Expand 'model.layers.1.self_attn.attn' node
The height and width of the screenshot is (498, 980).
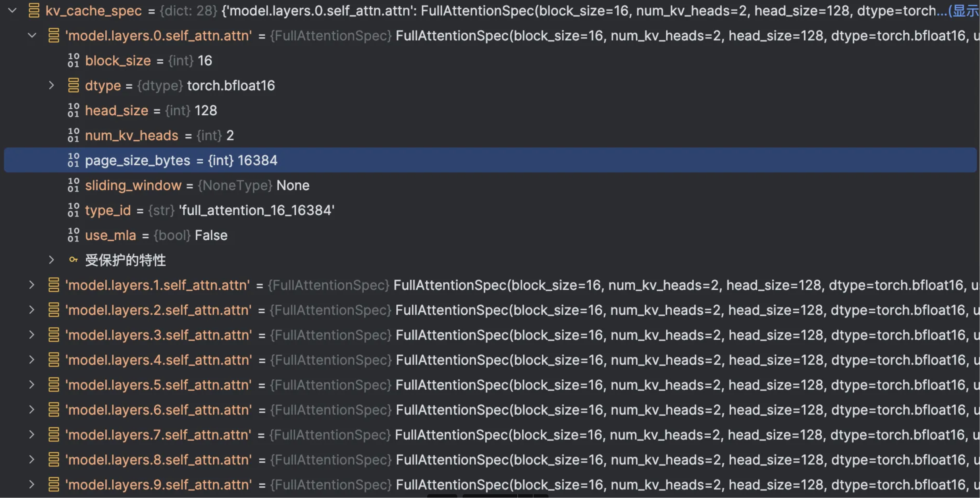click(x=32, y=285)
